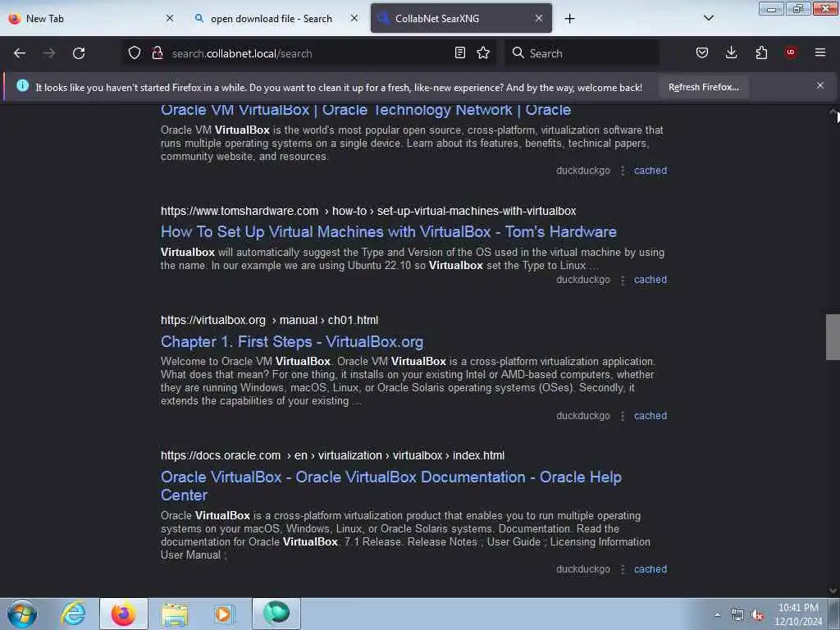Click the forward navigation arrow
Image resolution: width=840 pixels, height=630 pixels.
pyautogui.click(x=48, y=53)
